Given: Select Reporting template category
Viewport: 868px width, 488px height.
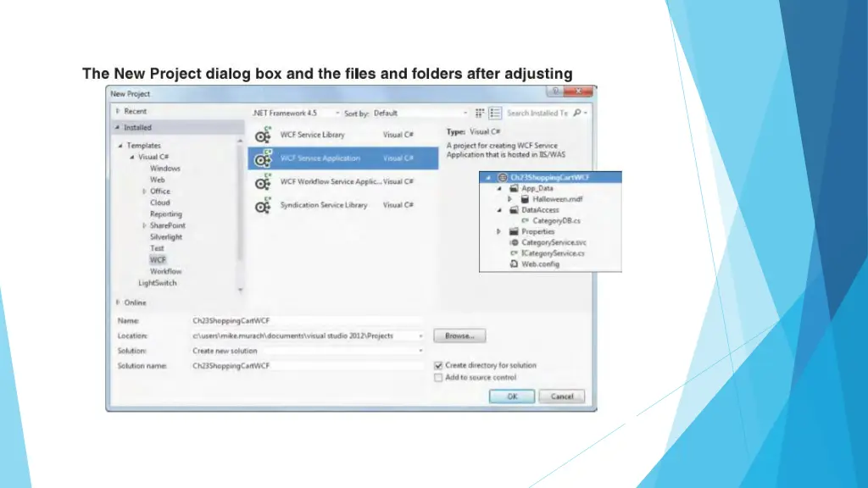Looking at the screenshot, I should click(166, 214).
